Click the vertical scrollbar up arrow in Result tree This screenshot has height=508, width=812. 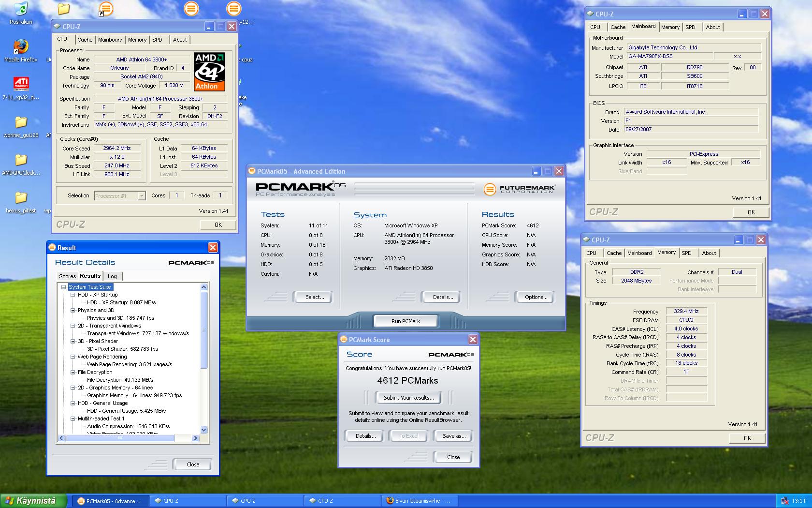pyautogui.click(x=203, y=287)
